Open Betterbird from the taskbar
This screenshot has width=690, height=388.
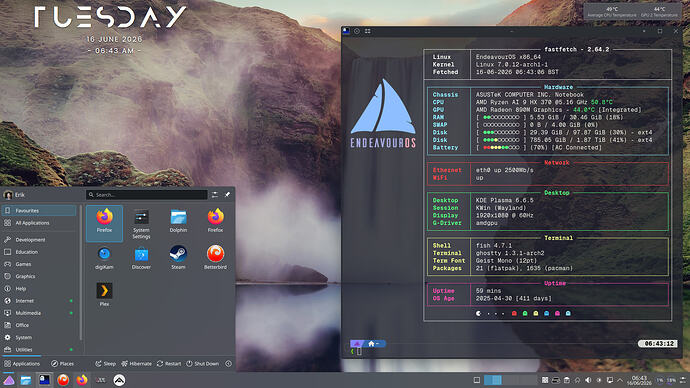coord(63,380)
